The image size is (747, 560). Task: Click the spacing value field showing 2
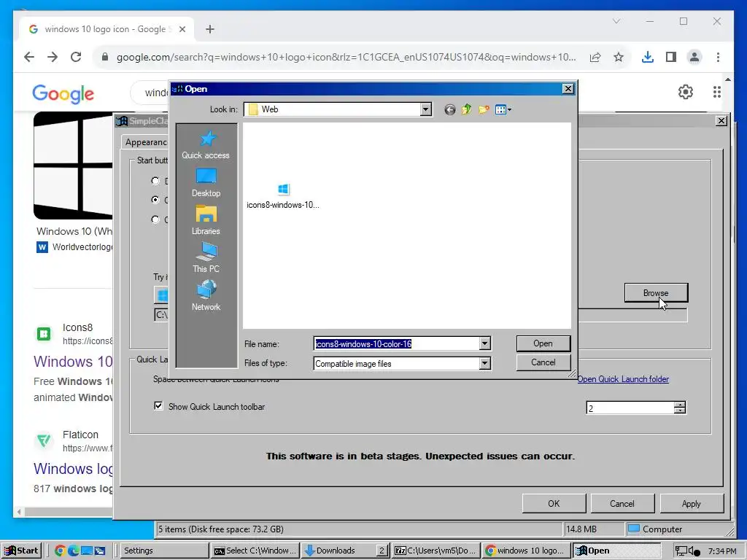click(x=630, y=408)
